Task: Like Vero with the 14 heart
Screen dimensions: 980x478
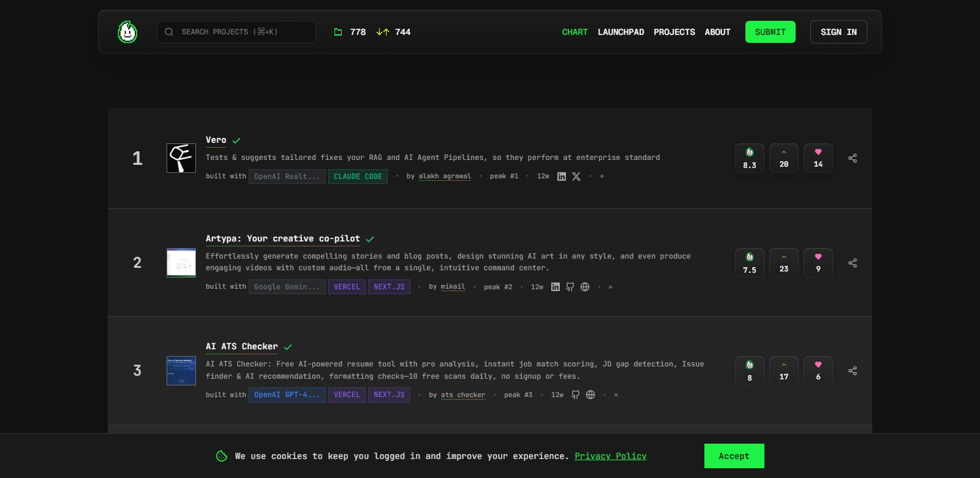Action: click(x=818, y=158)
